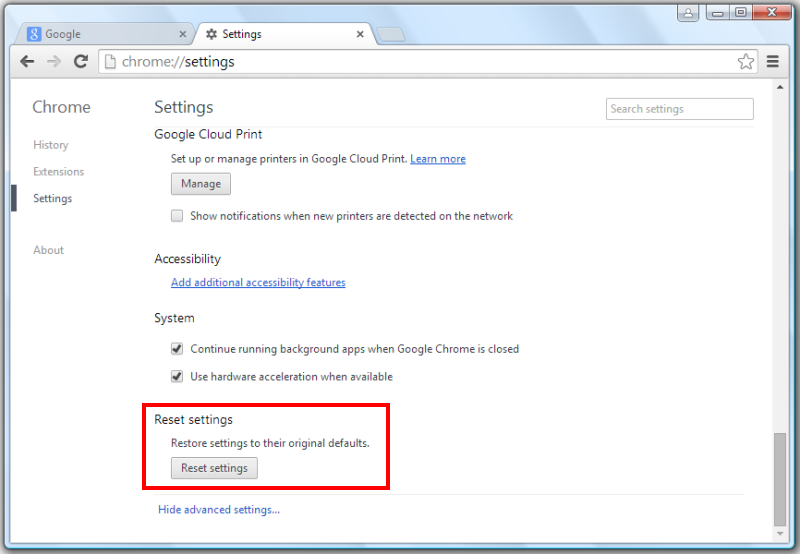Click the chrome://settings address bar

428,62
